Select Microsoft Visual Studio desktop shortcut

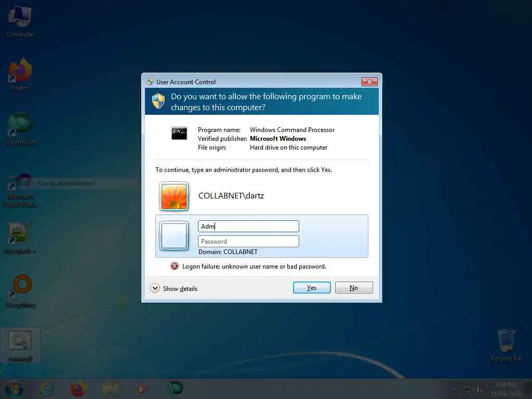point(20,190)
